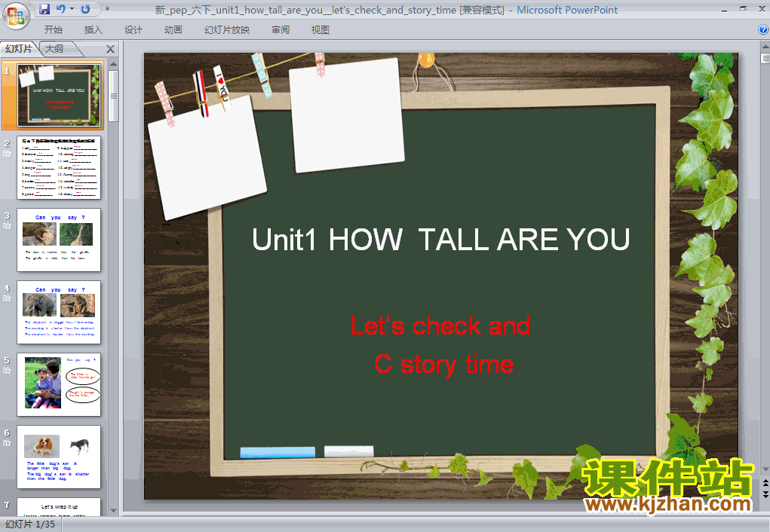The height and width of the screenshot is (532, 770).
Task: Select the 设计 ribbon tab
Action: tap(133, 30)
